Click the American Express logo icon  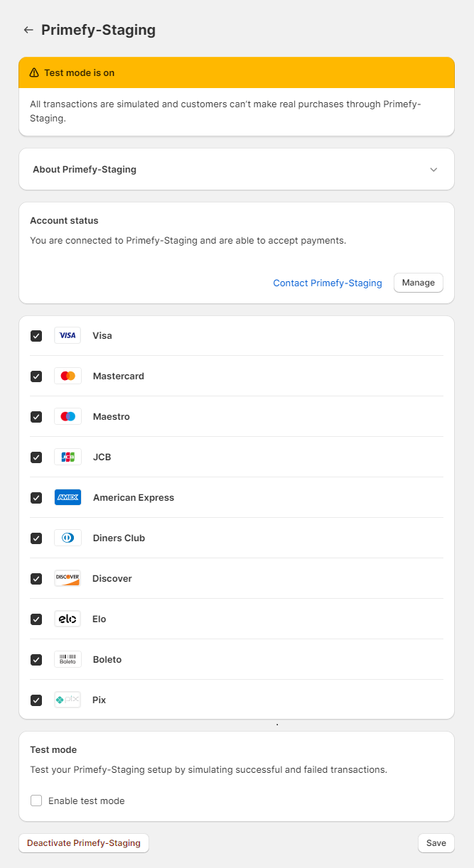click(68, 497)
